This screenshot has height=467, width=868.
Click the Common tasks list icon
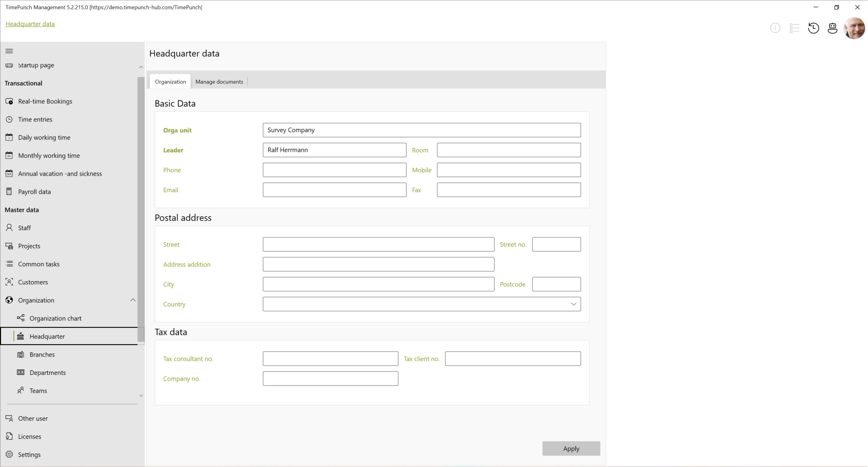pos(9,264)
